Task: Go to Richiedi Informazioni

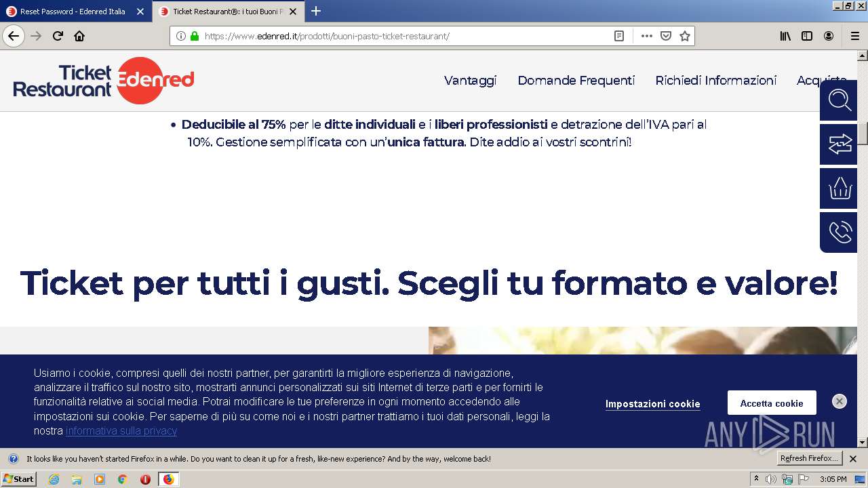Action: [716, 81]
